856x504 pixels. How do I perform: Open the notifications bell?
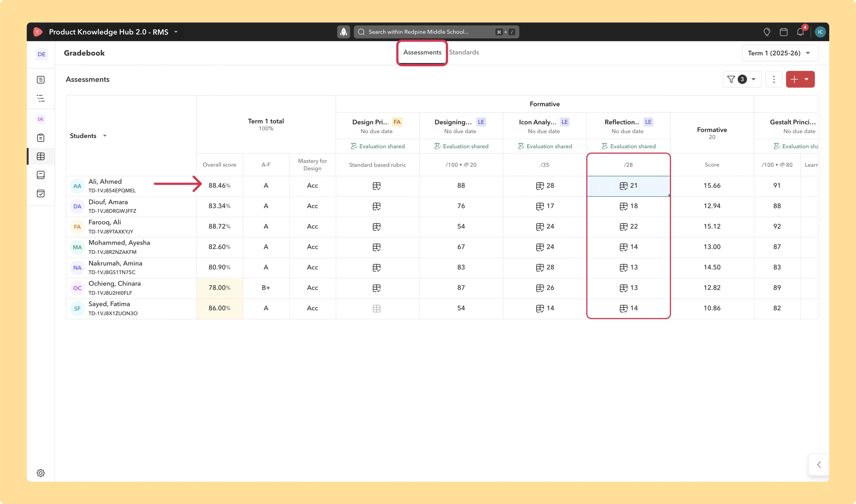point(800,32)
